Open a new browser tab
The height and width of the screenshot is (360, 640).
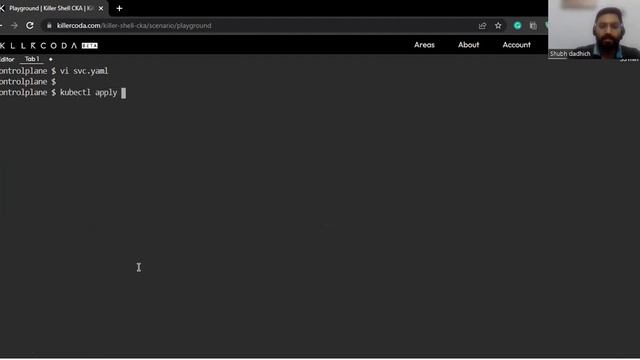tap(119, 8)
